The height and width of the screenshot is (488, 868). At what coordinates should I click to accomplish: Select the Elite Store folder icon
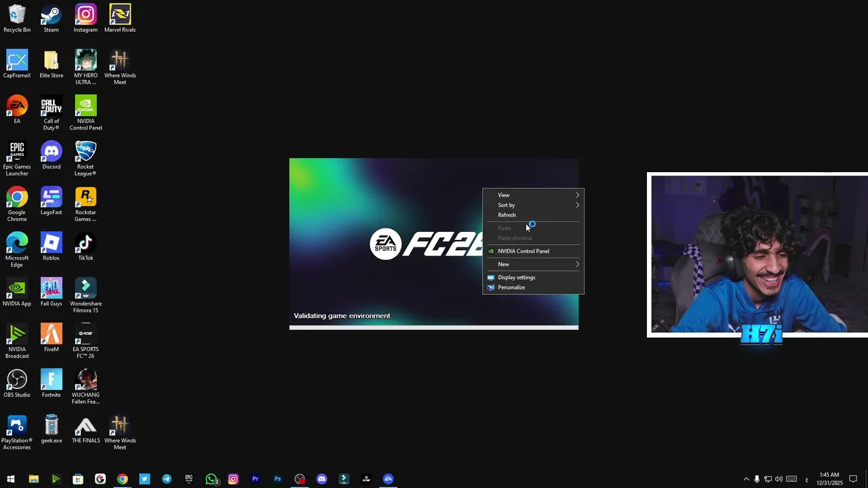click(52, 64)
